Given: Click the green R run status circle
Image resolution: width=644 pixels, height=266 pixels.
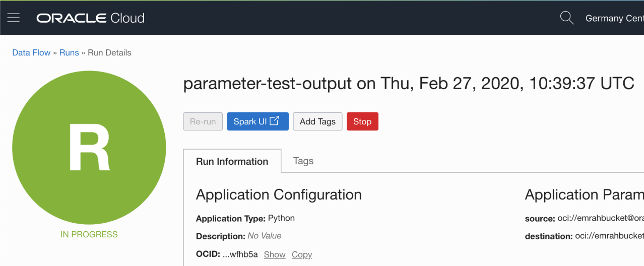Looking at the screenshot, I should 89,148.
